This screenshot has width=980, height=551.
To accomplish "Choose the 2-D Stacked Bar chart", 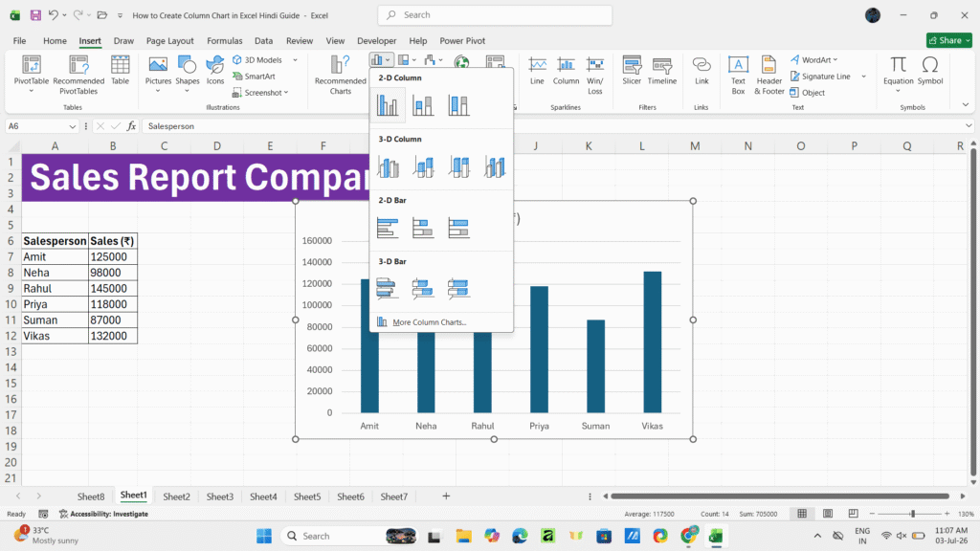I will (423, 228).
